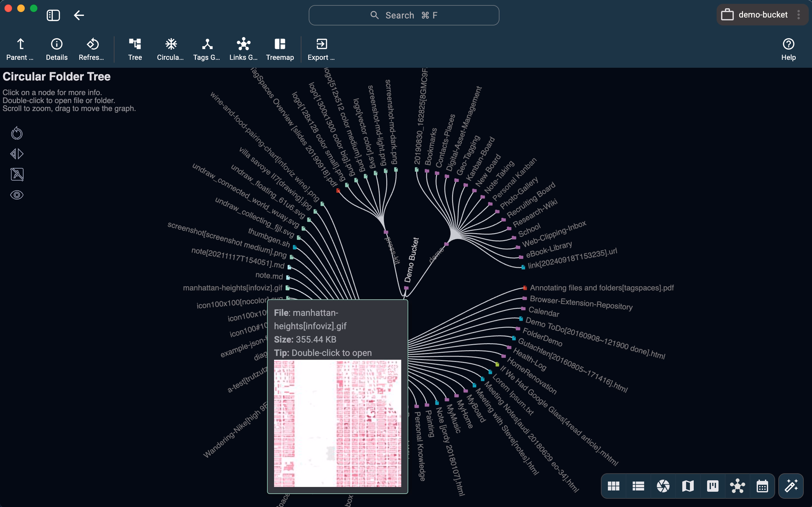
Task: Click the Refresh button
Action: (x=92, y=49)
